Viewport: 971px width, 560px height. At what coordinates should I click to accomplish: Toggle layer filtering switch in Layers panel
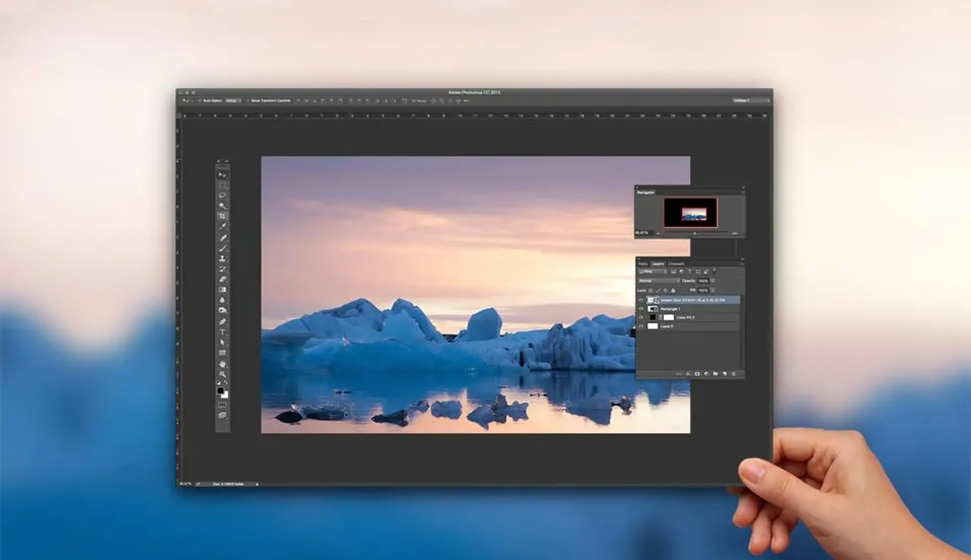coord(714,271)
